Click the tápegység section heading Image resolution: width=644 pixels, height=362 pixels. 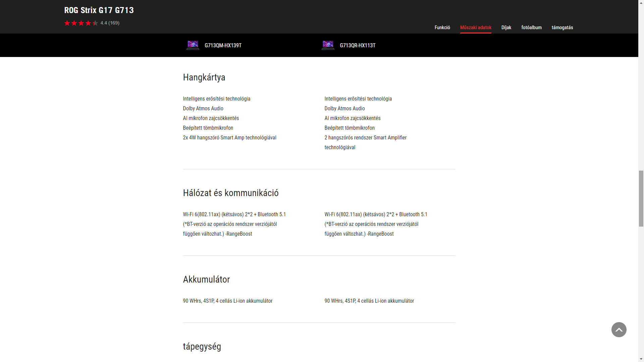click(202, 347)
